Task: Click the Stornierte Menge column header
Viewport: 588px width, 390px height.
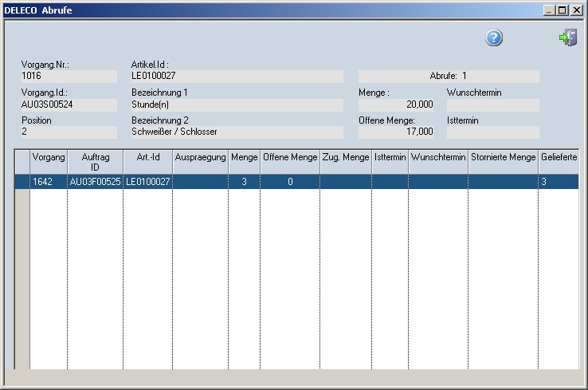Action: point(503,158)
